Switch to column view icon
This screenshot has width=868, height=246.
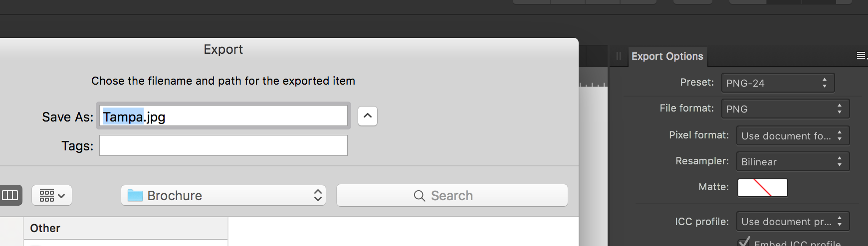(x=10, y=195)
